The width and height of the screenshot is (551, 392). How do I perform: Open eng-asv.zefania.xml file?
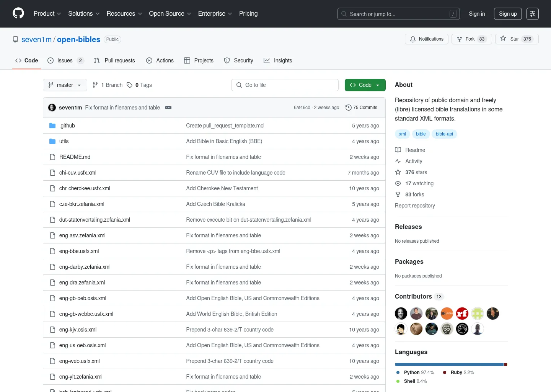[82, 235]
